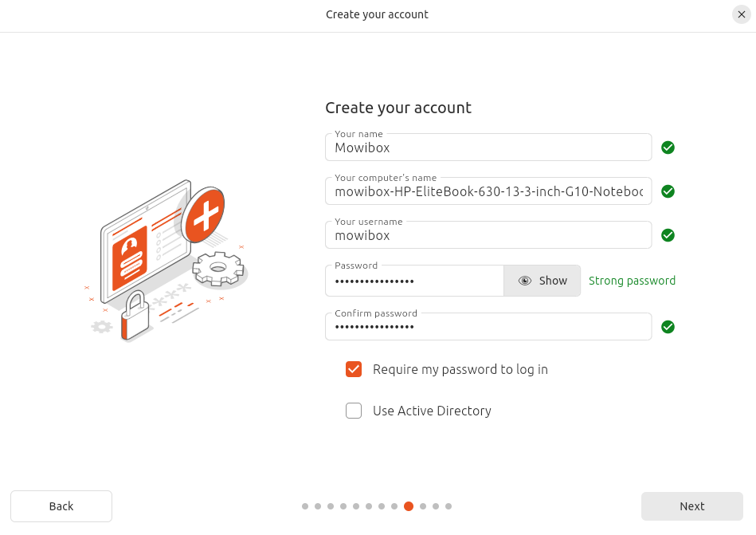The image size is (756, 535).
Task: Click the Create your account title bar
Action: click(x=377, y=14)
